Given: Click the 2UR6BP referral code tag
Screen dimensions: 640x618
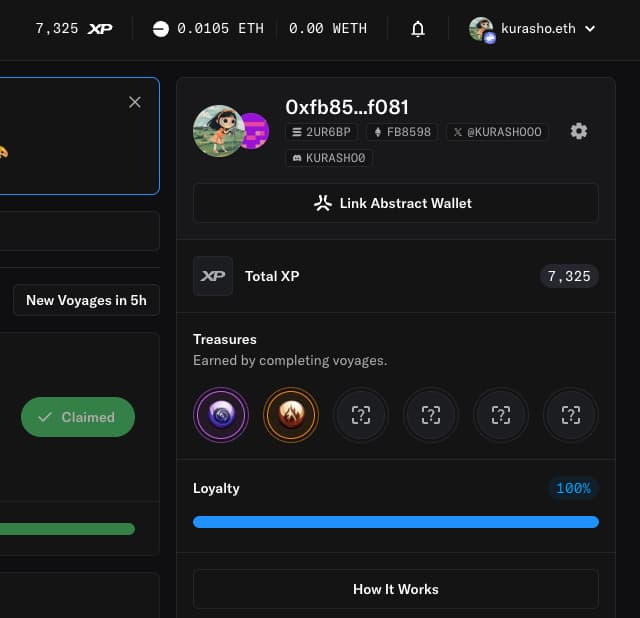Looking at the screenshot, I should (x=322, y=132).
